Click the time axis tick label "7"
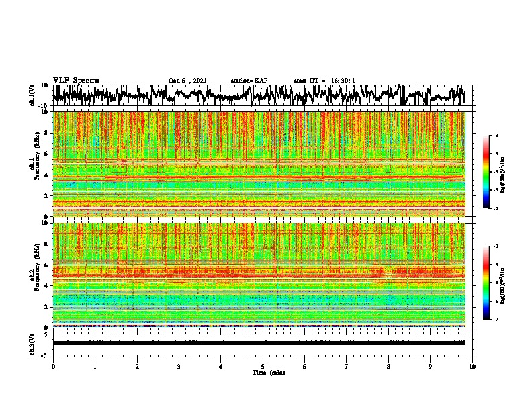 pyautogui.click(x=347, y=367)
